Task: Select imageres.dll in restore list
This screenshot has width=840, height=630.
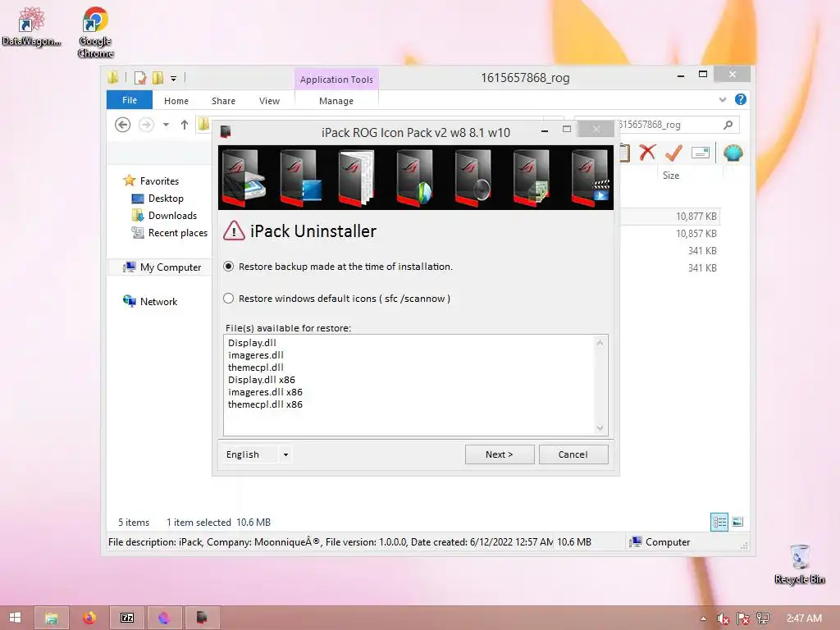Action: [256, 355]
